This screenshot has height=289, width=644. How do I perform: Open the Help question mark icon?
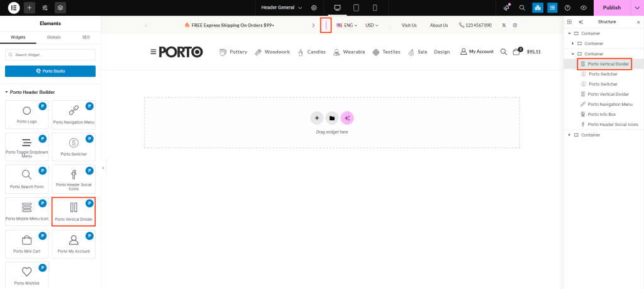pyautogui.click(x=568, y=8)
